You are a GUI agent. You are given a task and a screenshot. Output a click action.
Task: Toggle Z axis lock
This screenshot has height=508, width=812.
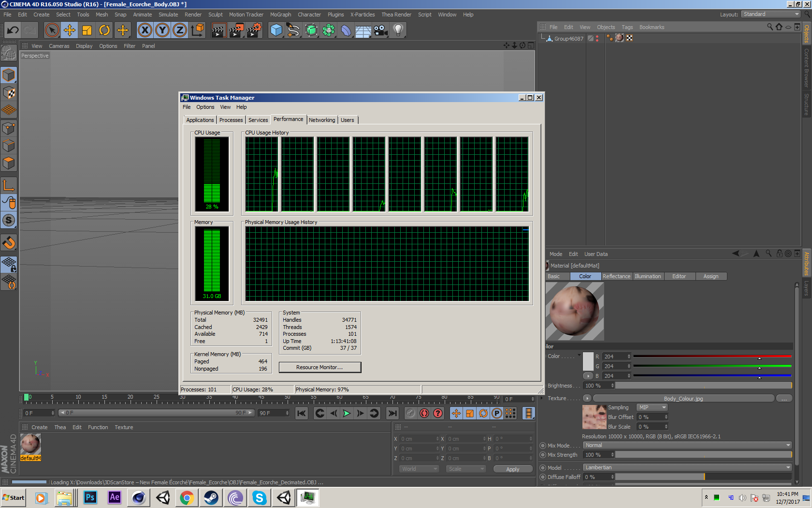pyautogui.click(x=180, y=30)
